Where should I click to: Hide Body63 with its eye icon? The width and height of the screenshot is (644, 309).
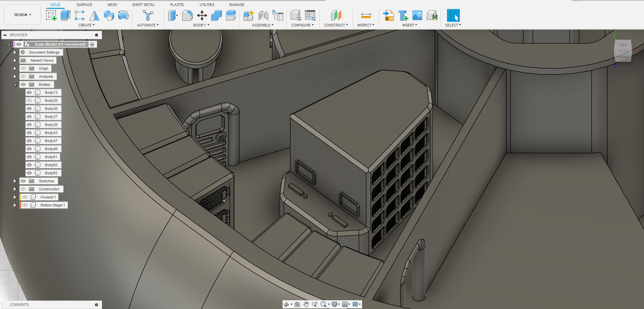point(30,173)
